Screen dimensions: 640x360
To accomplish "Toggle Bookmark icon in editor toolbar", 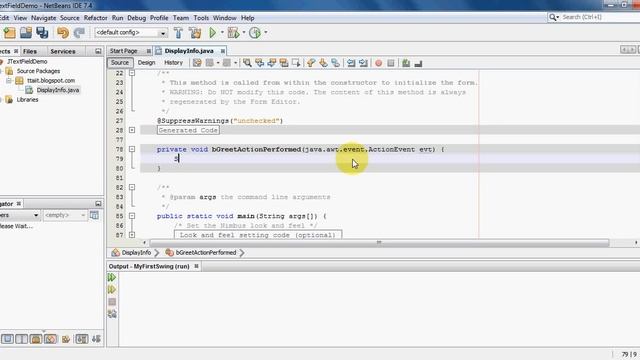I will [x=336, y=63].
